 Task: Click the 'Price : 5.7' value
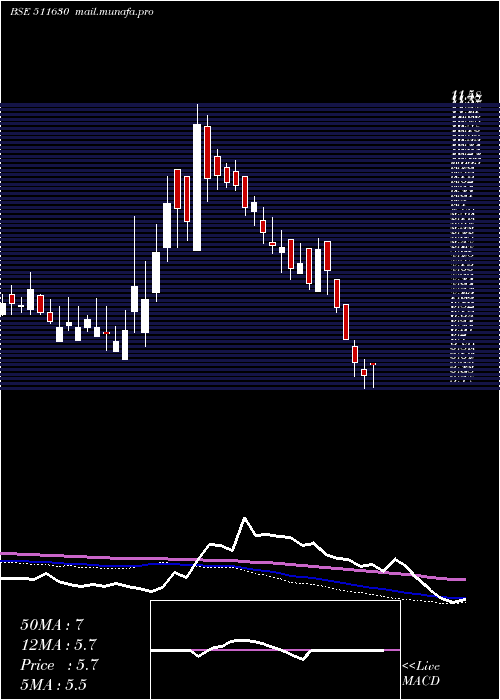point(59,665)
